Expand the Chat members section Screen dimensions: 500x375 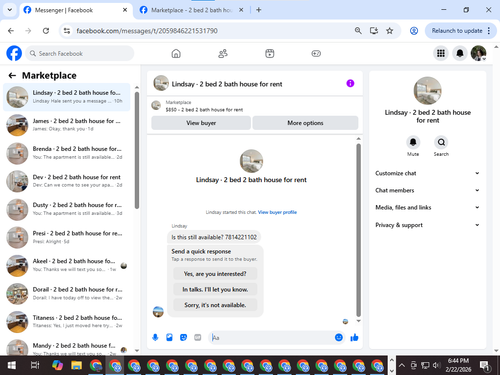(x=427, y=190)
